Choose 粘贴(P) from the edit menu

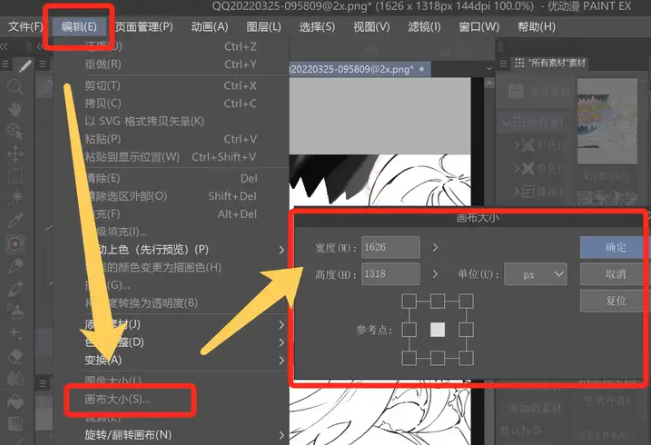coord(172,139)
